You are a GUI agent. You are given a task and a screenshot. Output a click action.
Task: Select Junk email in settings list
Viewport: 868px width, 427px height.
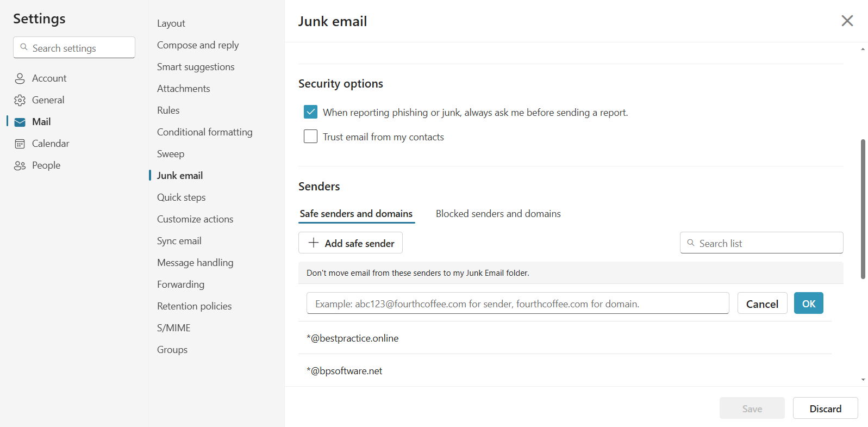point(179,176)
